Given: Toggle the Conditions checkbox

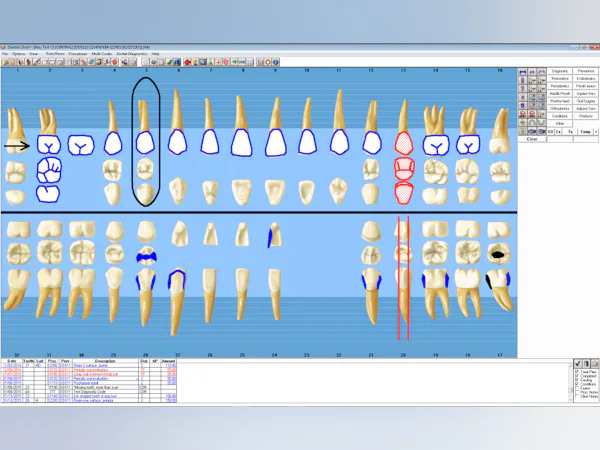Looking at the screenshot, I should pyautogui.click(x=577, y=384).
